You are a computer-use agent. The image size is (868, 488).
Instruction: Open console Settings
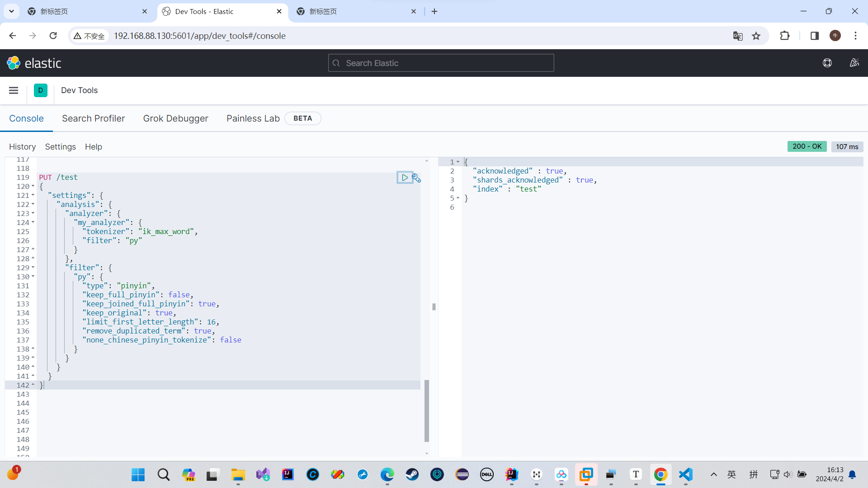60,147
